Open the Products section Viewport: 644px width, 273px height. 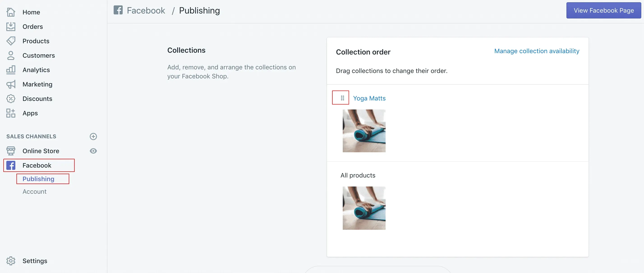coord(36,41)
